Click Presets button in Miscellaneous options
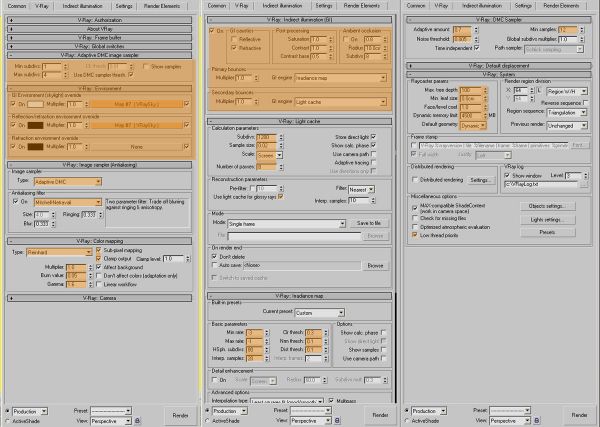This screenshot has height=427, width=600. coord(548,232)
